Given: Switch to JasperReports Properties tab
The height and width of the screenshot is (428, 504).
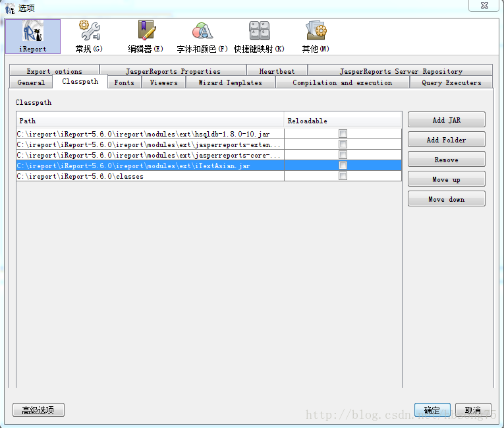Looking at the screenshot, I should (x=173, y=71).
